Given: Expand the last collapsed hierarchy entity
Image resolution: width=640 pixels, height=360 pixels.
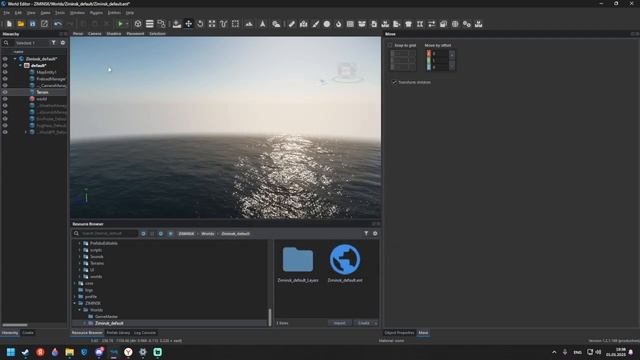Looking at the screenshot, I should pos(26,132).
